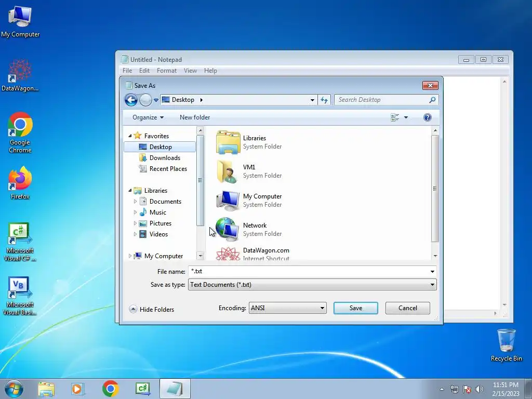532x399 pixels.
Task: Collapse the Favorites tree group
Action: (x=129, y=136)
